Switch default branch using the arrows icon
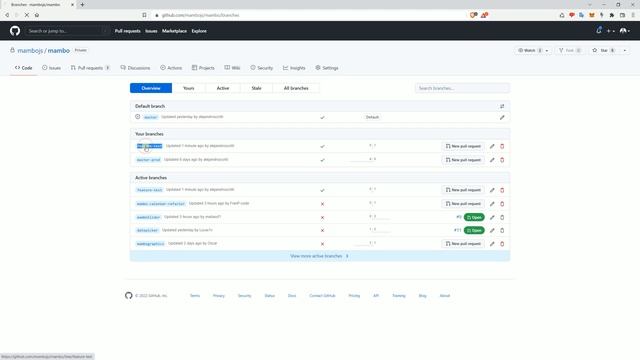Image resolution: width=640 pixels, height=360 pixels. (x=502, y=106)
